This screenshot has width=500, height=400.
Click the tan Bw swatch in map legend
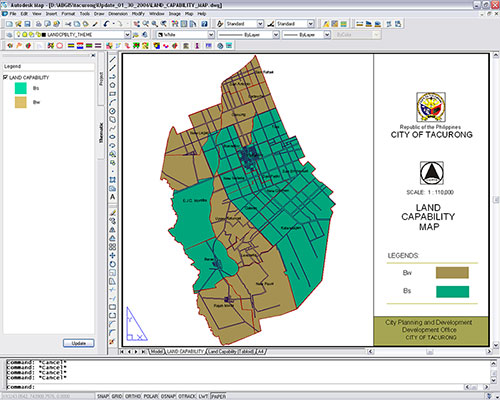452,273
